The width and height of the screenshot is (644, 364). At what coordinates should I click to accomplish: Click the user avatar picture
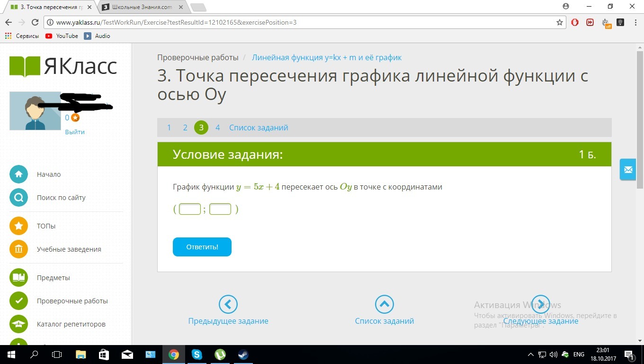click(x=35, y=111)
